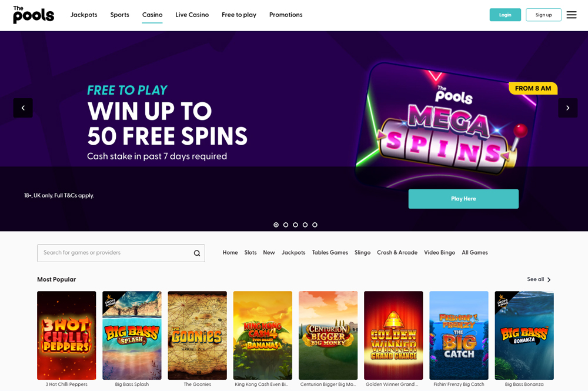The image size is (588, 391).
Task: Advance to next banner slide arrow
Action: coord(568,108)
